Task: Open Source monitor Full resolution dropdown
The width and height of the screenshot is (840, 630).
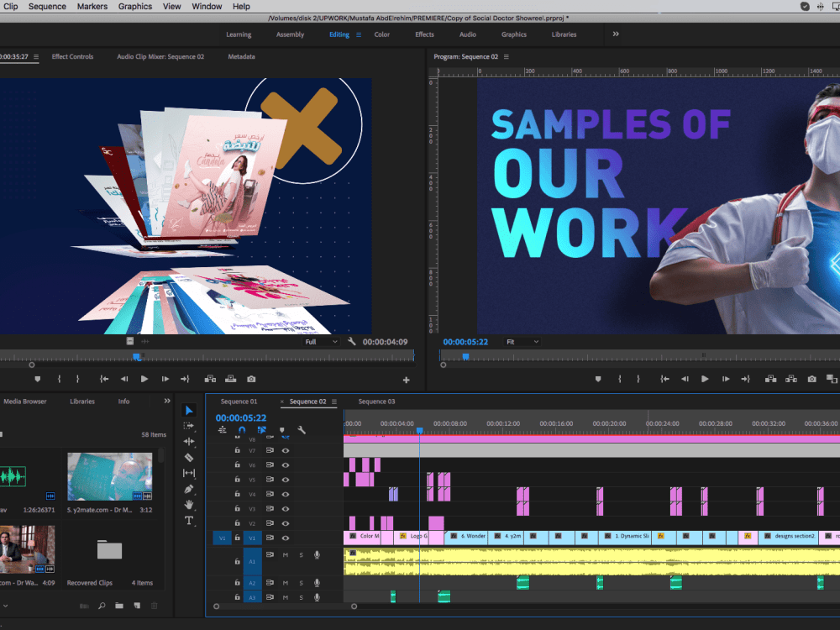Action: point(321,342)
